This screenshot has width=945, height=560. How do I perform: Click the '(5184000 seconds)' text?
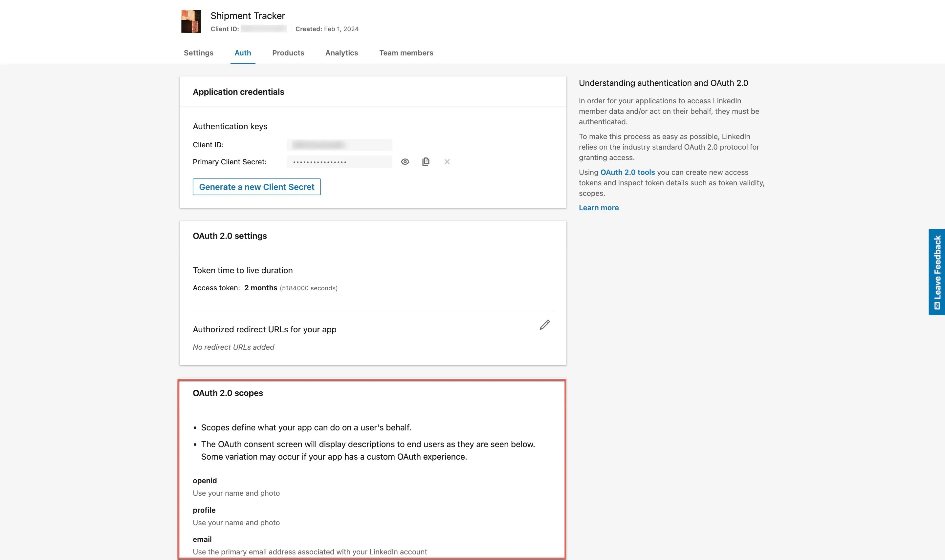click(x=309, y=288)
